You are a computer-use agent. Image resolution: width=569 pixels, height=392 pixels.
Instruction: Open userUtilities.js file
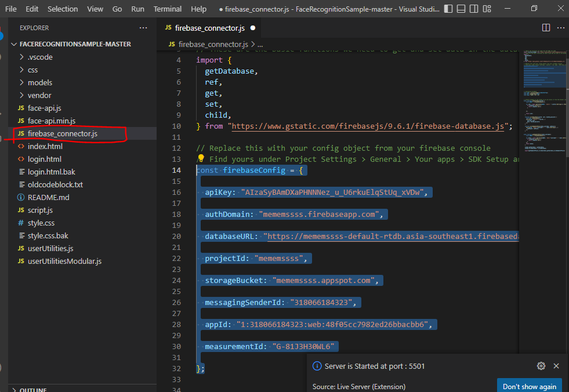[x=82, y=248]
